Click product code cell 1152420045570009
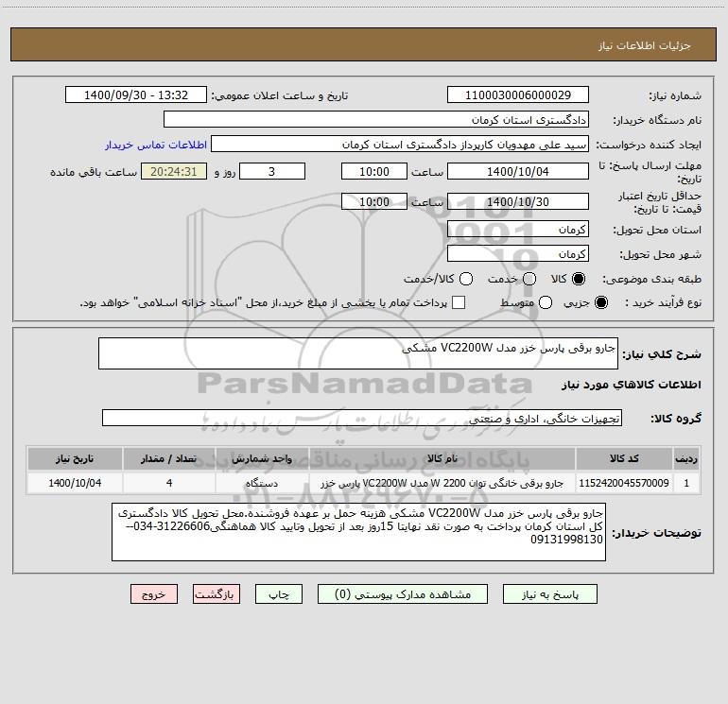Screen dimensions: 728x704 pyautogui.click(x=624, y=483)
